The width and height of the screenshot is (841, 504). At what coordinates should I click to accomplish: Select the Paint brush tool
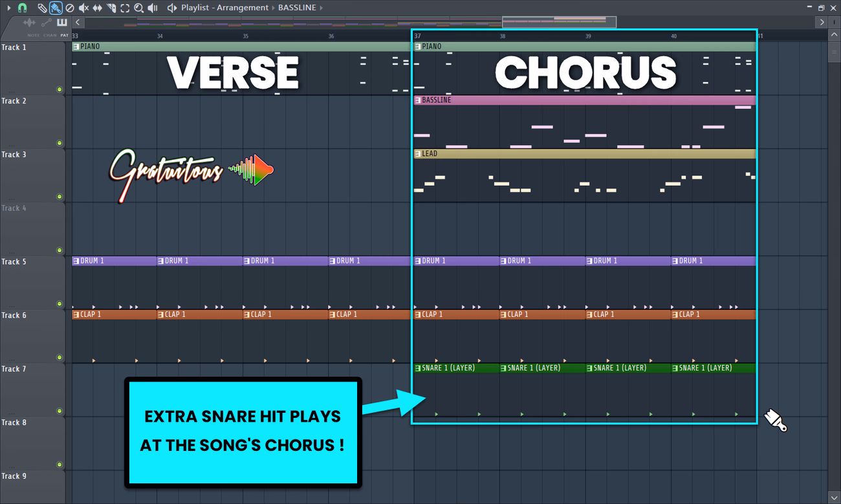pyautogui.click(x=56, y=8)
